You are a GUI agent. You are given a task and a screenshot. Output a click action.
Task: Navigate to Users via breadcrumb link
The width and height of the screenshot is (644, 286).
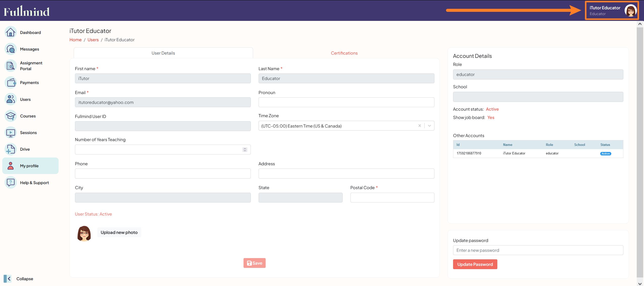[x=93, y=39]
